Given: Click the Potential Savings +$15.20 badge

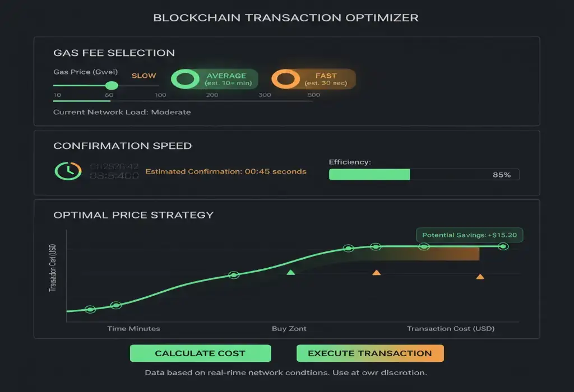Looking at the screenshot, I should (469, 235).
